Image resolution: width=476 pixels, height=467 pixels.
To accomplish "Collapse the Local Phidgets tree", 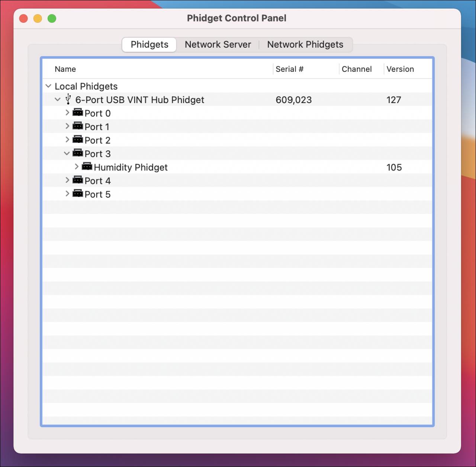I will tap(48, 86).
